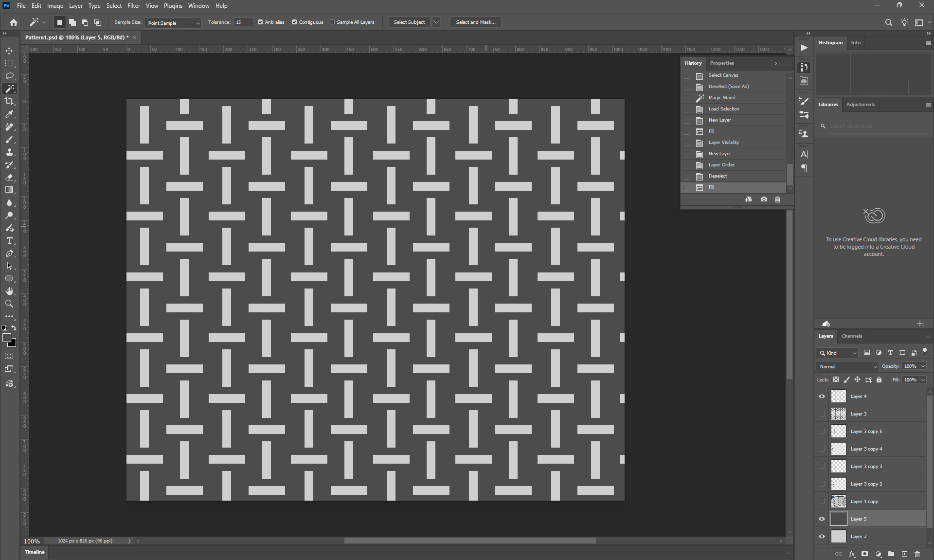Expand the layer Opacity dropdown arrow
Screen dimensions: 934x560
(923, 366)
